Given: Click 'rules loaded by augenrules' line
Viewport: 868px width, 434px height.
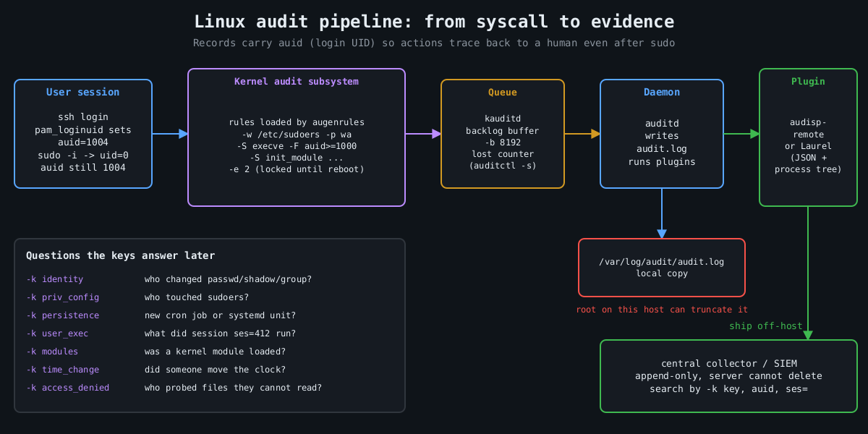Looking at the screenshot, I should click(x=297, y=122).
